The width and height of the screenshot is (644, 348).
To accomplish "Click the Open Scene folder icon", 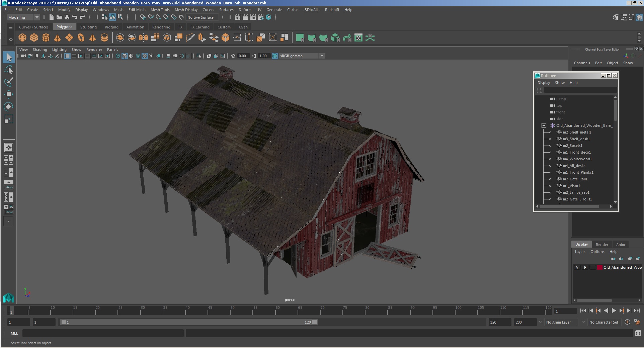I will pos(59,17).
